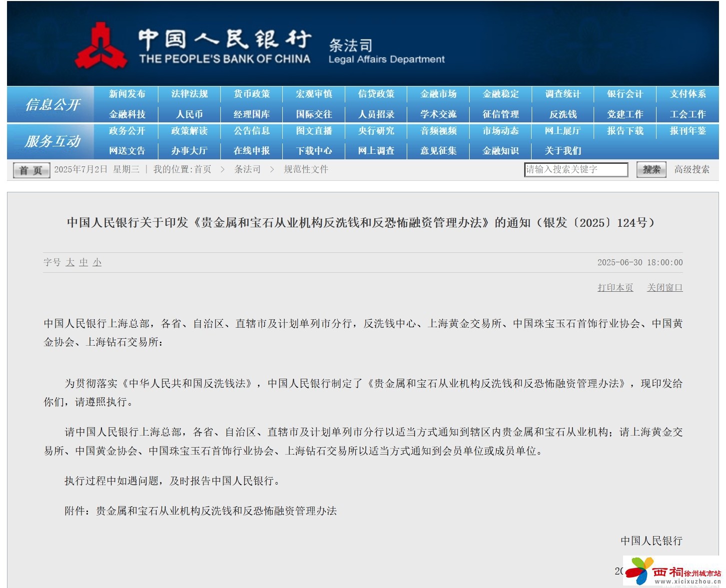Open the 货币政策 section
726x588 pixels.
coord(250,94)
